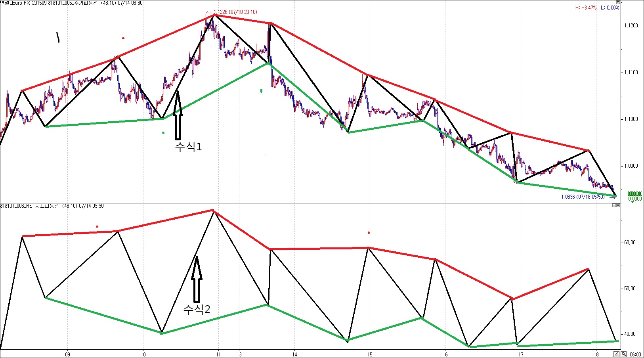This screenshot has height=358, width=644.
Task: Click the green current price tag
Action: click(634, 194)
